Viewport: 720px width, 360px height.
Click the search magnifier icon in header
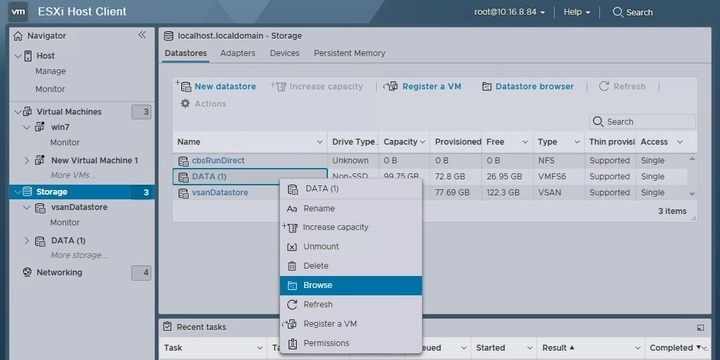(618, 12)
